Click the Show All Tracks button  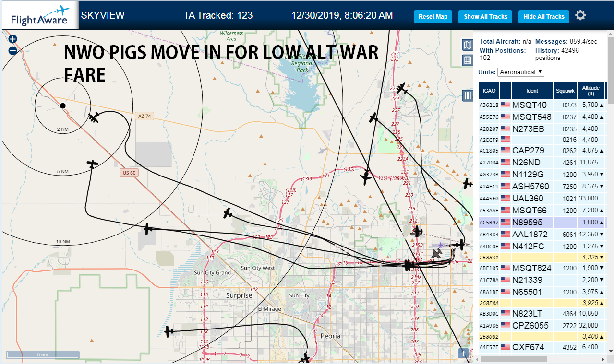click(485, 16)
